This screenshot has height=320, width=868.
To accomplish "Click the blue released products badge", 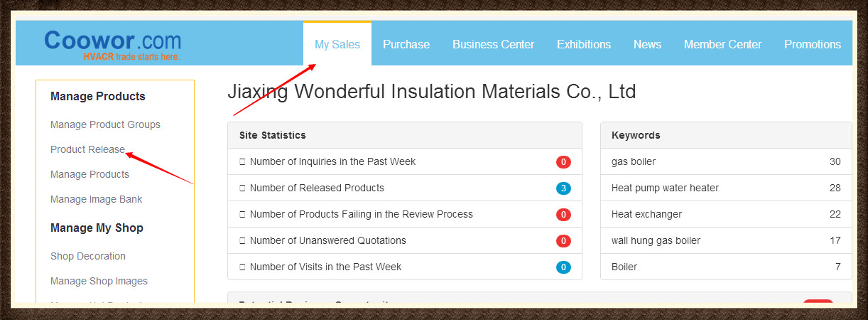I will [x=563, y=188].
